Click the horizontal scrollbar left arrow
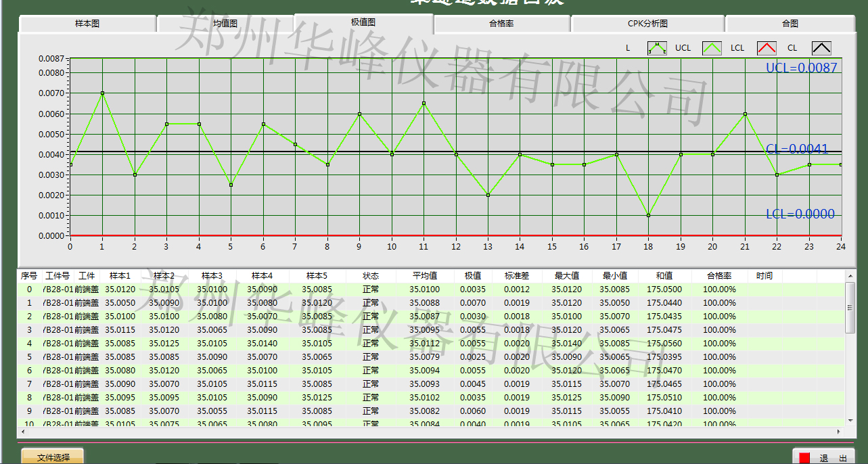Viewport: 868px width, 464px height. [23, 431]
